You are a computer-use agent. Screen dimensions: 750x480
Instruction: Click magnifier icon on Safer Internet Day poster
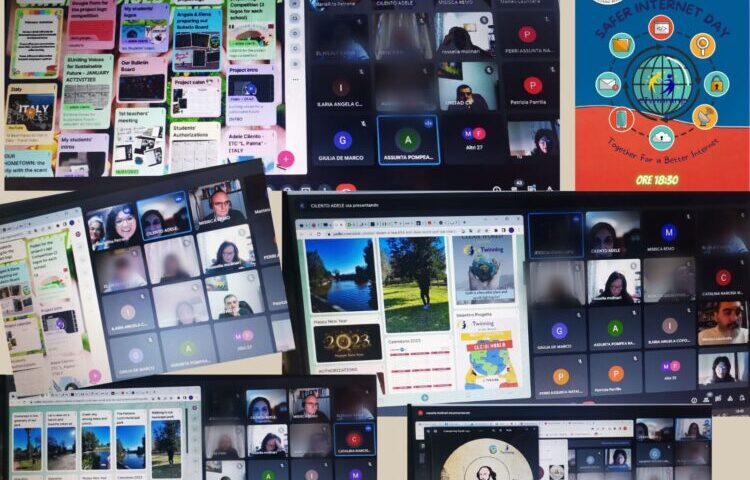[702, 46]
